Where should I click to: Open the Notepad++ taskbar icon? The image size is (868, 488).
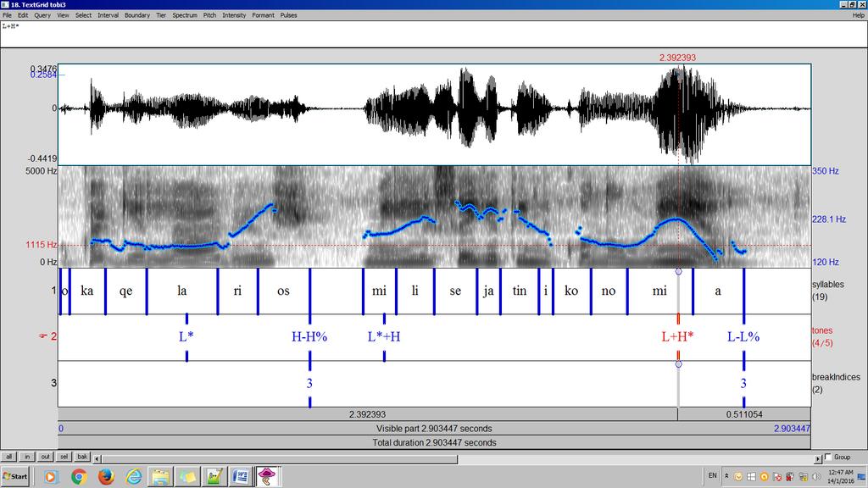(214, 476)
